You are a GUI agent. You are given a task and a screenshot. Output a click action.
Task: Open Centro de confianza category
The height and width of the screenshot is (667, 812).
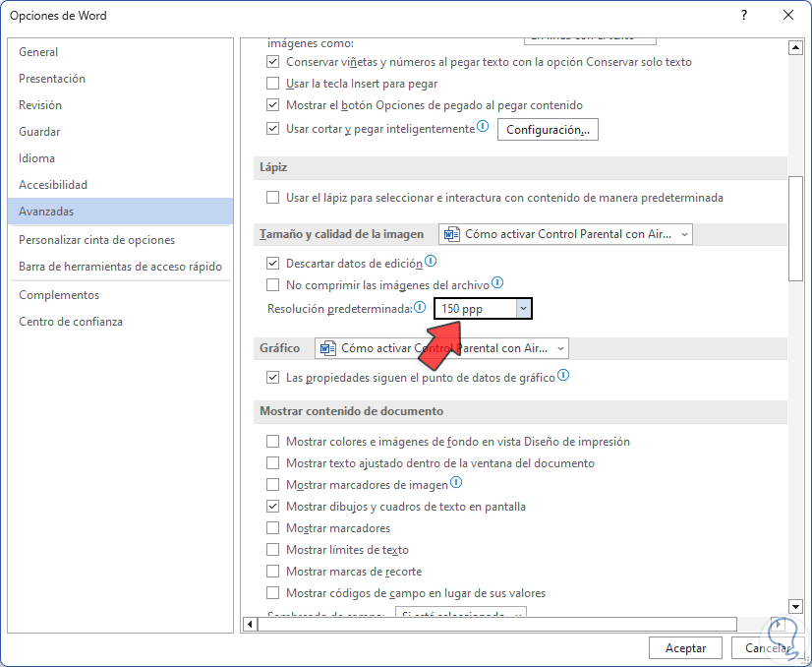click(121, 322)
